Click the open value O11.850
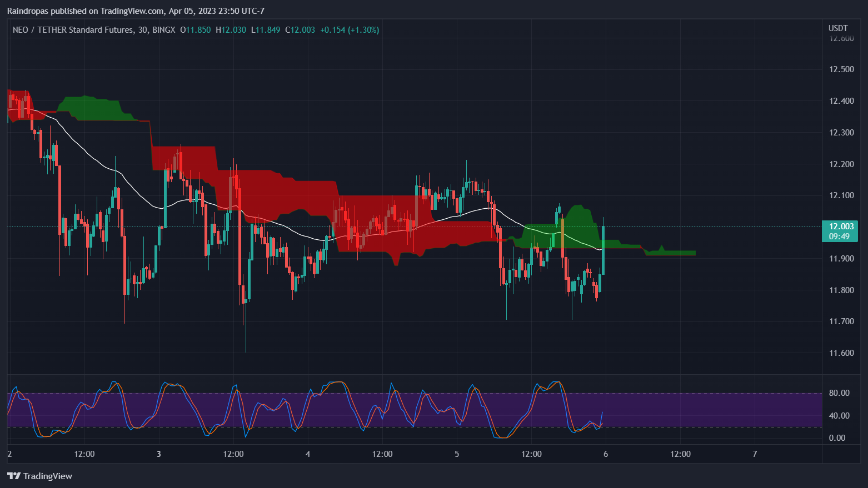This screenshot has height=488, width=868. click(x=196, y=30)
